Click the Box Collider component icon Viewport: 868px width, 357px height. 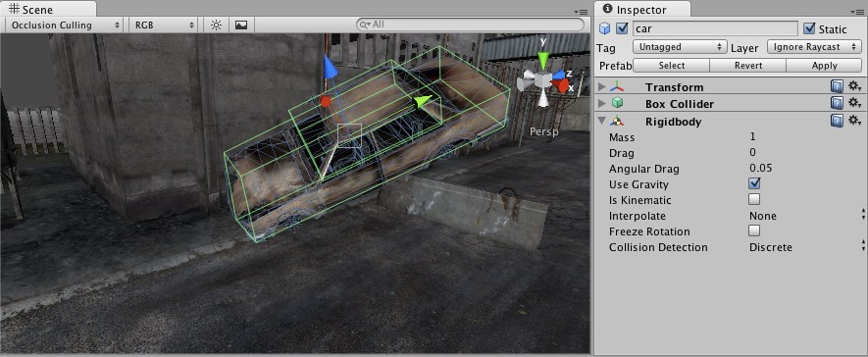coord(617,104)
